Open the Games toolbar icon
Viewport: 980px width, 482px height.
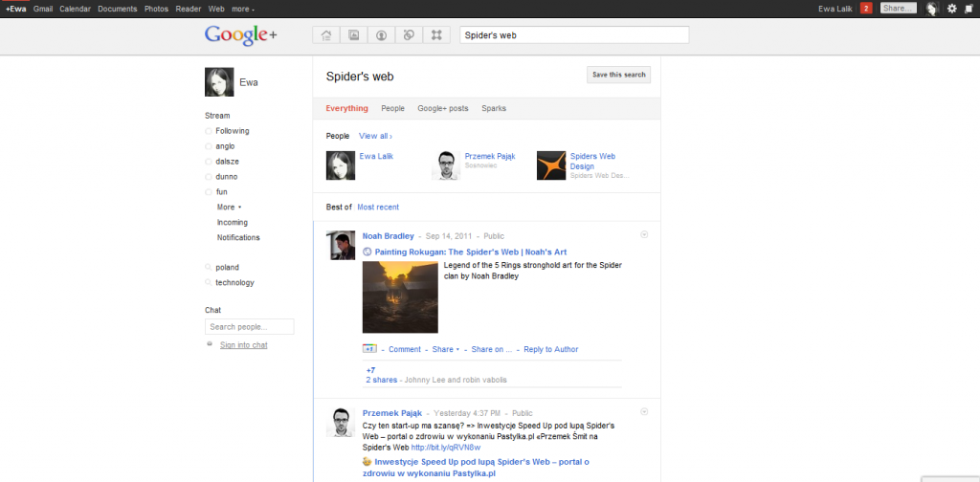[x=436, y=35]
